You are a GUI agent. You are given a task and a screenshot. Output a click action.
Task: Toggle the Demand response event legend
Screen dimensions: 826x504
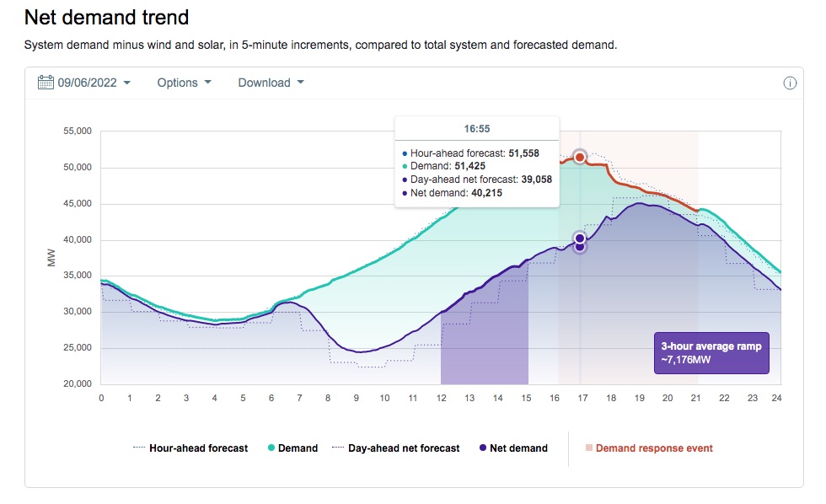click(653, 448)
